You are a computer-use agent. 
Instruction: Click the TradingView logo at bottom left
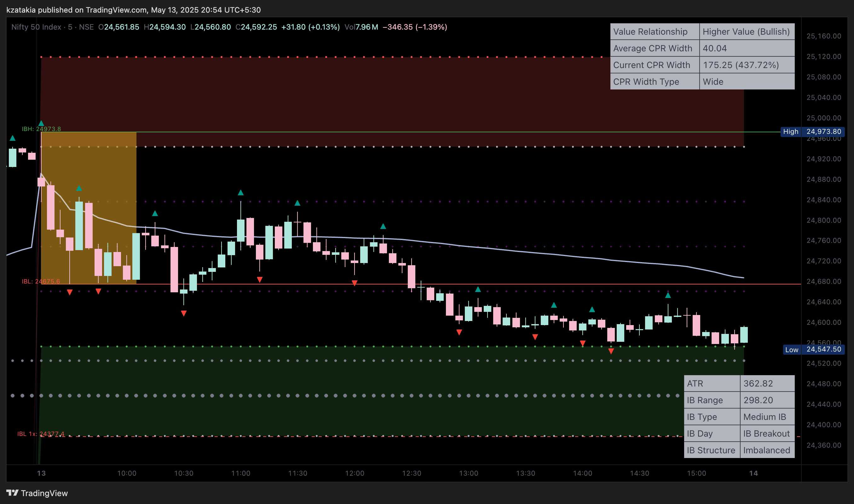pyautogui.click(x=37, y=493)
